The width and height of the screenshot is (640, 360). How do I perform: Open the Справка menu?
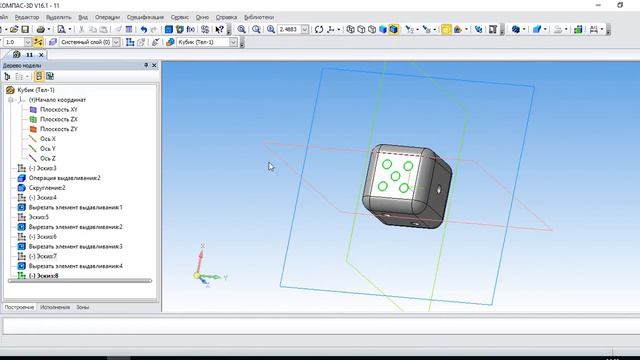pos(226,17)
